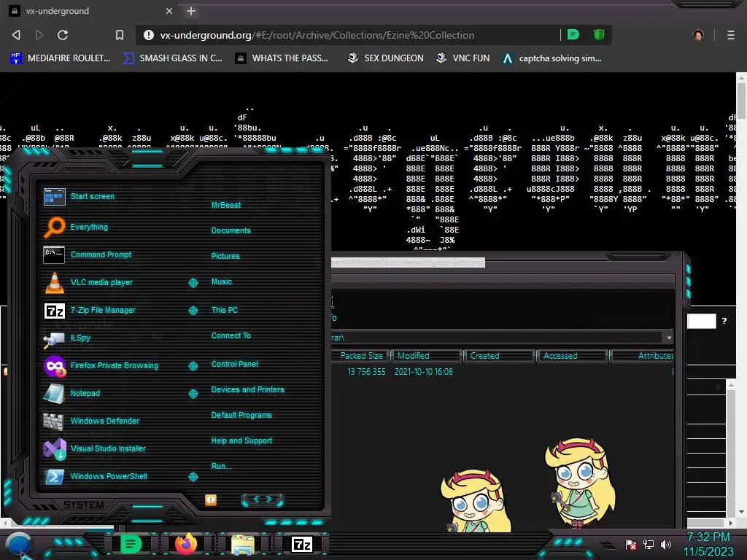Expand Firefox Private Browsing jump list arrow

click(193, 366)
